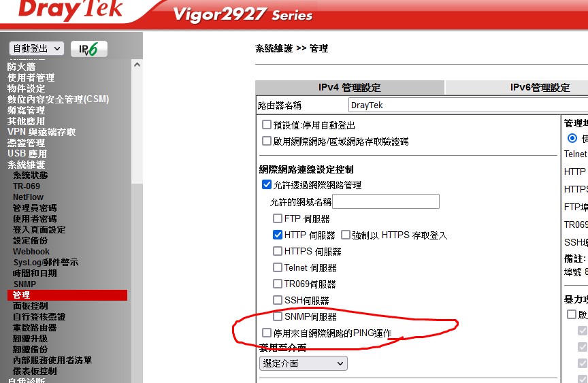Open the 防火牆 firewall menu

21,67
